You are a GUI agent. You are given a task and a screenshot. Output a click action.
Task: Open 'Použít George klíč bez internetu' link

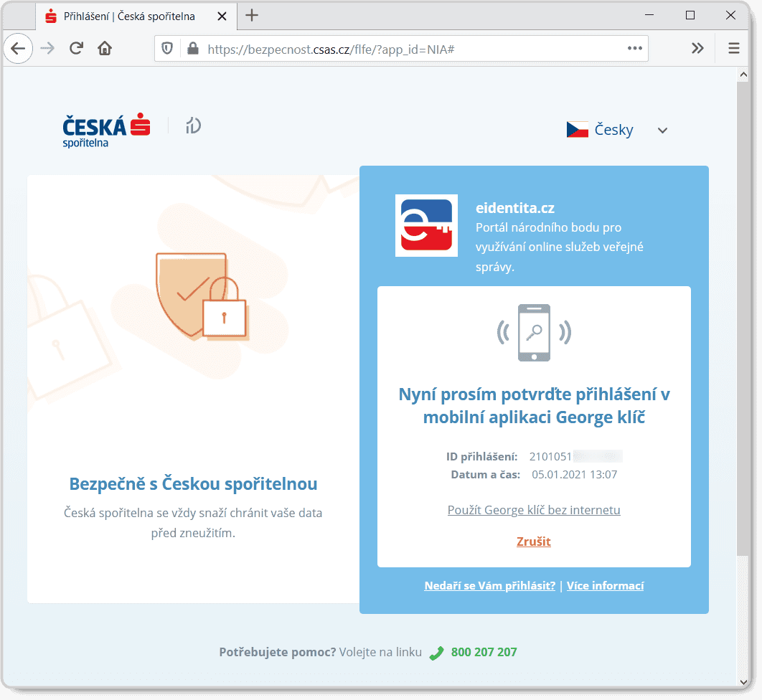(x=534, y=510)
